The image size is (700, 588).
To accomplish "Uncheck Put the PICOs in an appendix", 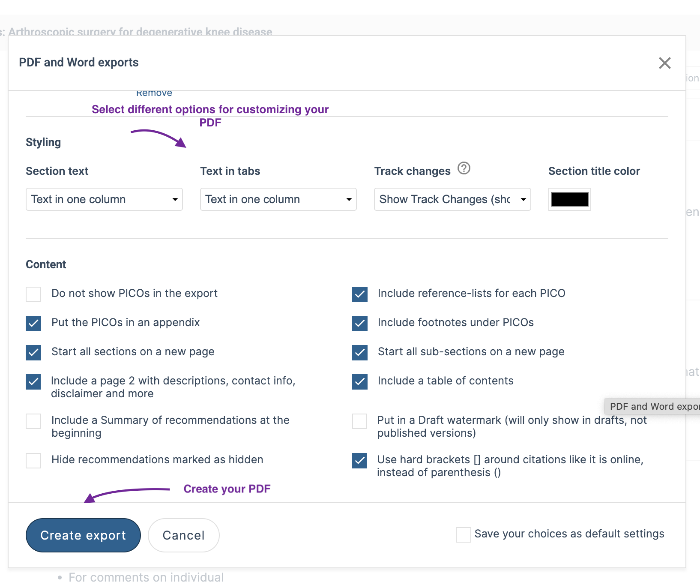I will (33, 324).
